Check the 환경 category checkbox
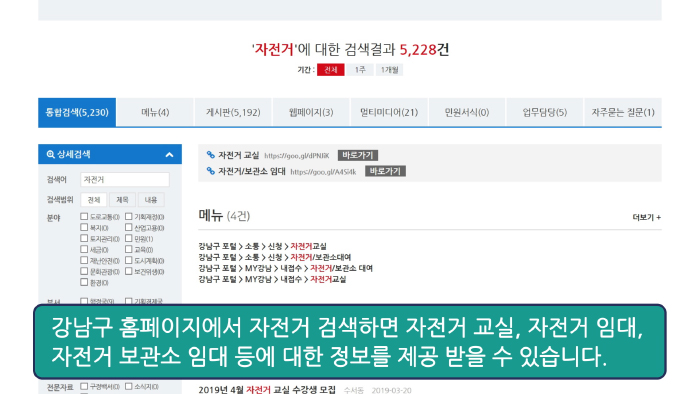Viewport: 700px width, 394px height. tap(84, 282)
